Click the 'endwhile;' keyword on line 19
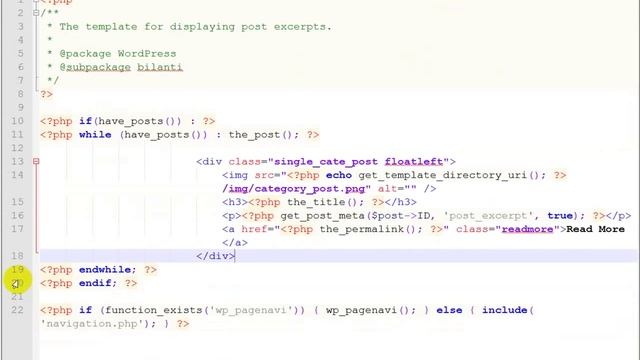 point(108,270)
